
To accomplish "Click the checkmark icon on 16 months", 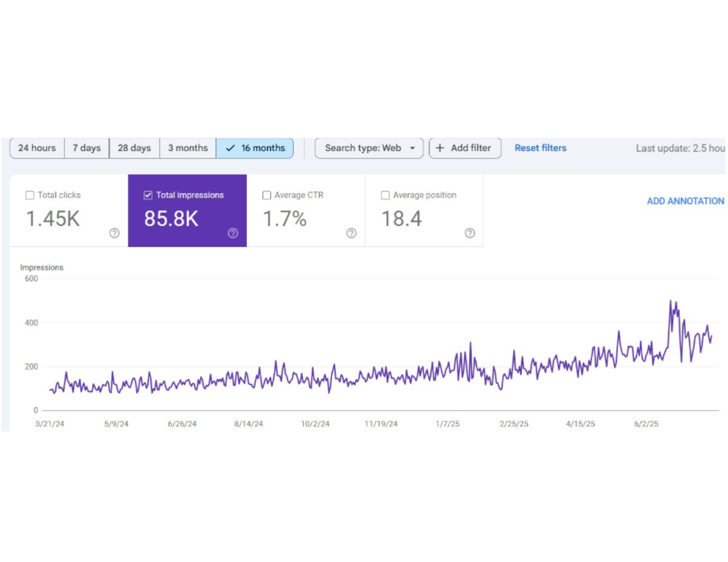I will click(x=230, y=148).
